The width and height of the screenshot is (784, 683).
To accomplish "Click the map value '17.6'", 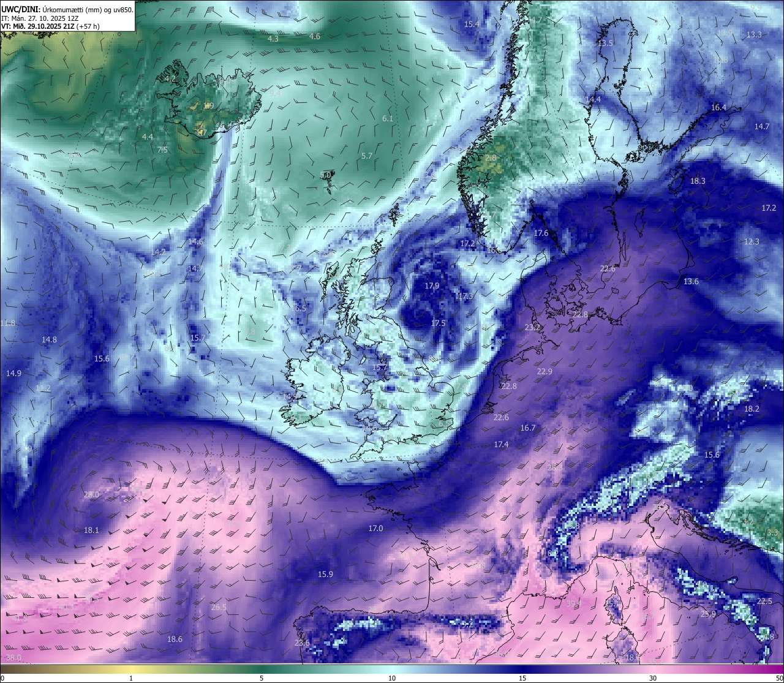I will coord(541,233).
